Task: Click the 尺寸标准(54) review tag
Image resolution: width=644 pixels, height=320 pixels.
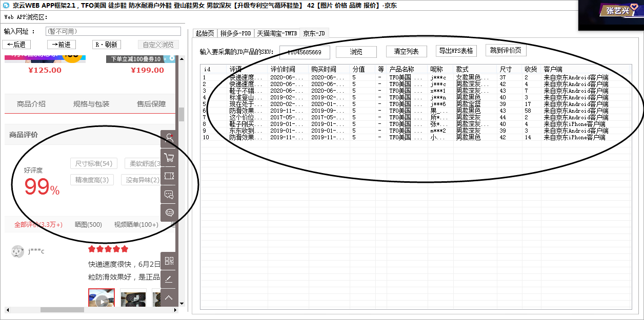Action: pos(94,163)
